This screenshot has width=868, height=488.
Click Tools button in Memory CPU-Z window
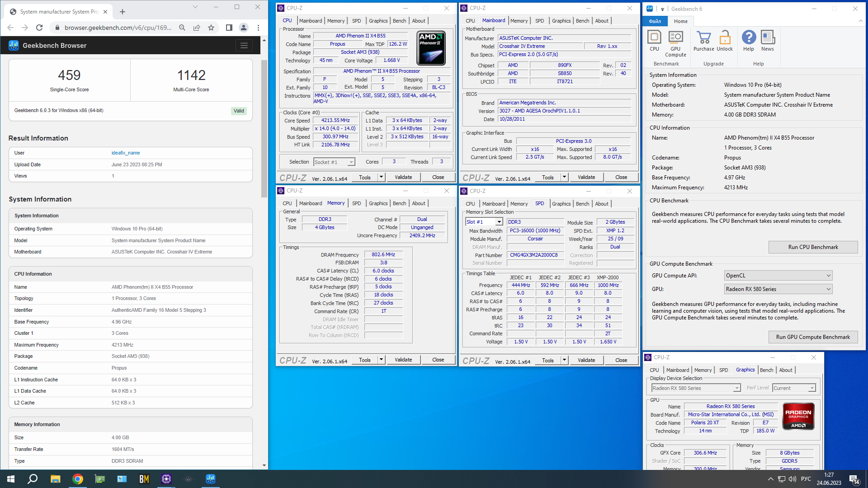pyautogui.click(x=365, y=360)
